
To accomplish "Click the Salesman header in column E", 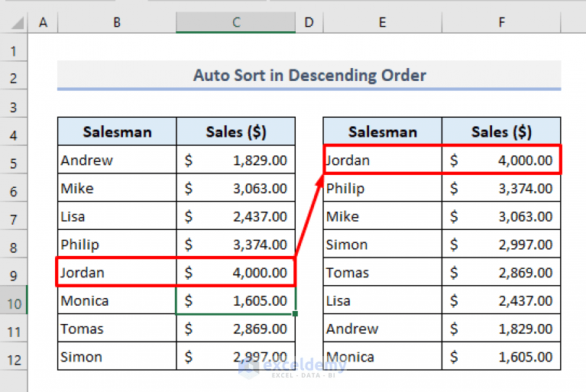I will (382, 131).
